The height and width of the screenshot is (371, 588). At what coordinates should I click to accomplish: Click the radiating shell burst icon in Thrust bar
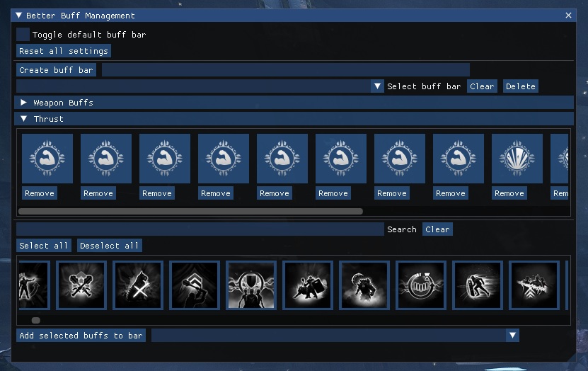click(x=517, y=159)
